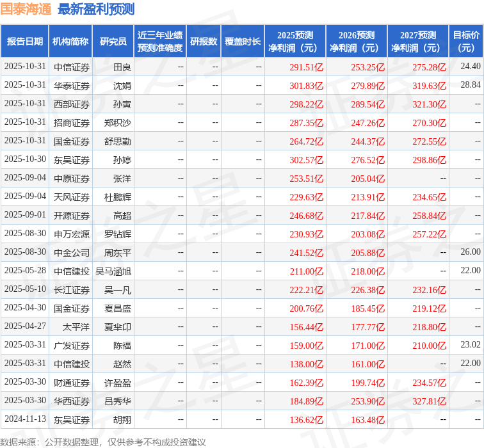484x448 pixels.
Task: Click 205.04亿 profit value
Action: coord(368,179)
